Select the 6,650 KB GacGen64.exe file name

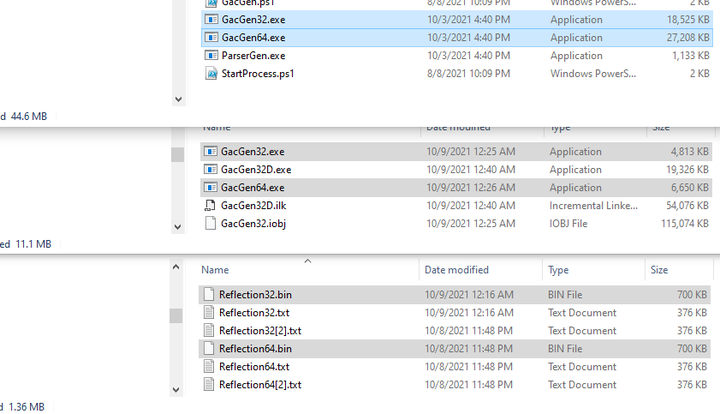point(252,188)
